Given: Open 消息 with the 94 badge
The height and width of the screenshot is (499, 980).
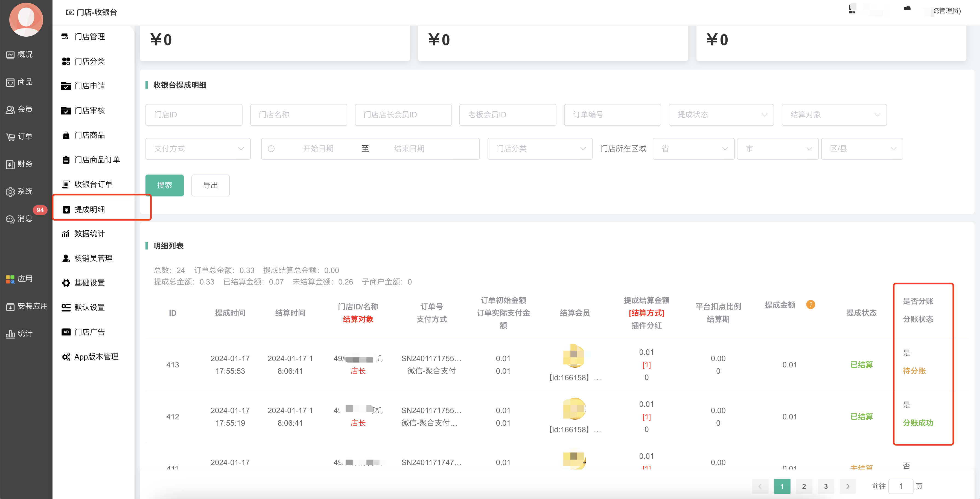Looking at the screenshot, I should 24,219.
